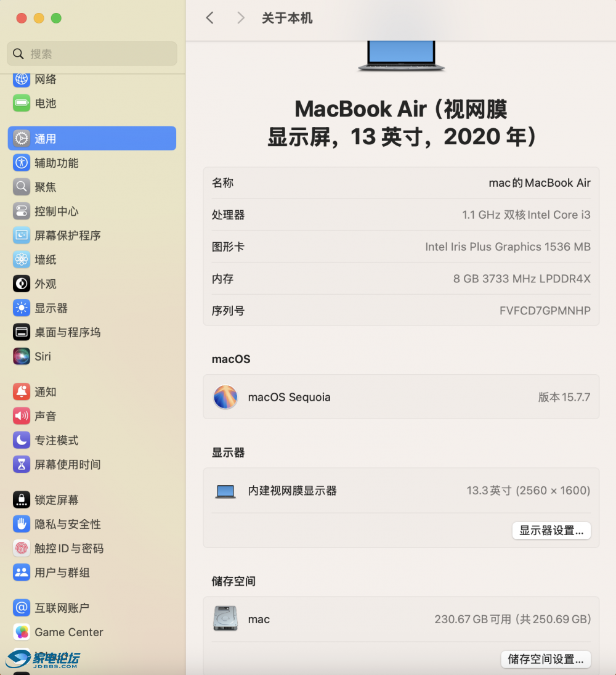This screenshot has height=675, width=616.
Task: Go back with the left chevron
Action: pos(210,18)
